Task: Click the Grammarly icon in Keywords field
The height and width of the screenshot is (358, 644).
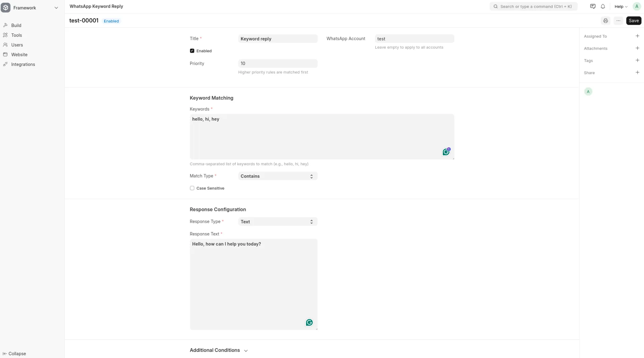Action: (x=446, y=152)
